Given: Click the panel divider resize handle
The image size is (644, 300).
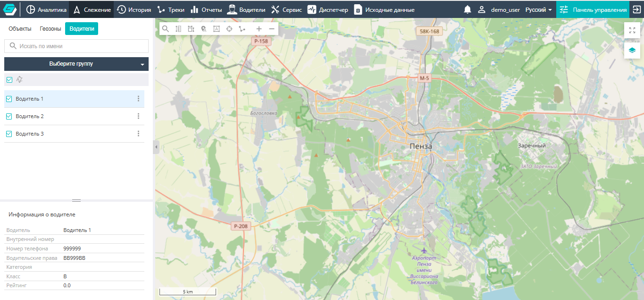Looking at the screenshot, I should [76, 201].
